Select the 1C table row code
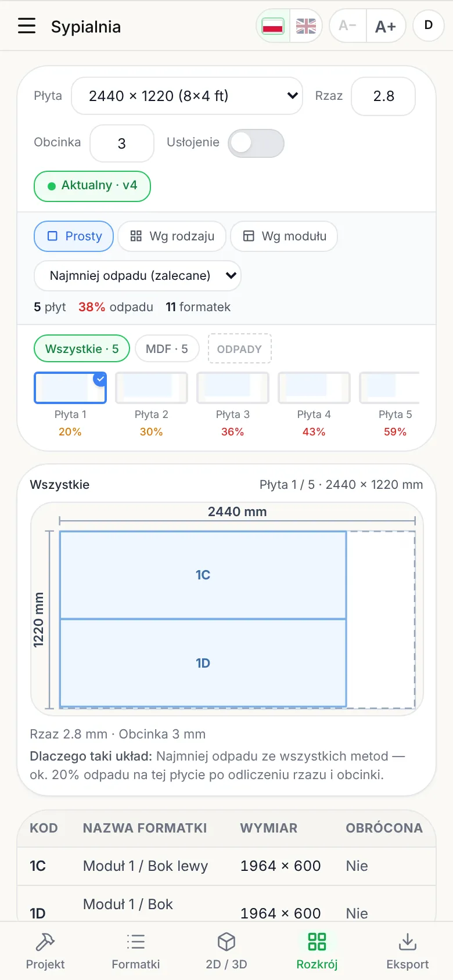The height and width of the screenshot is (980, 453). click(38, 866)
